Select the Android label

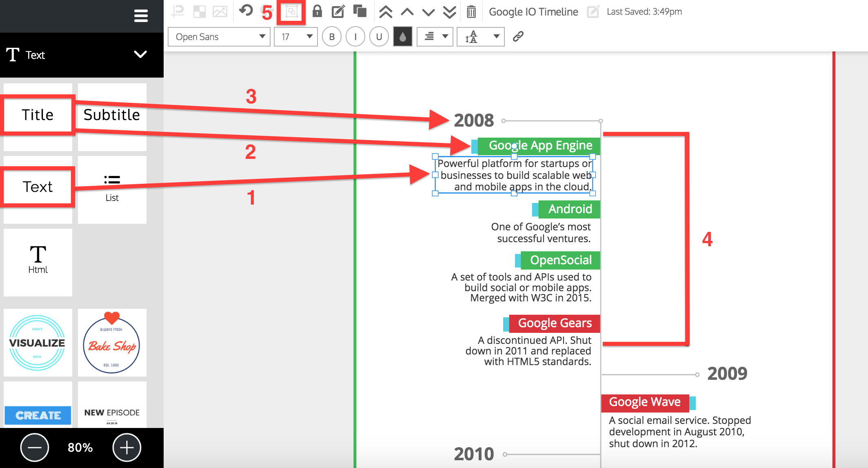569,209
